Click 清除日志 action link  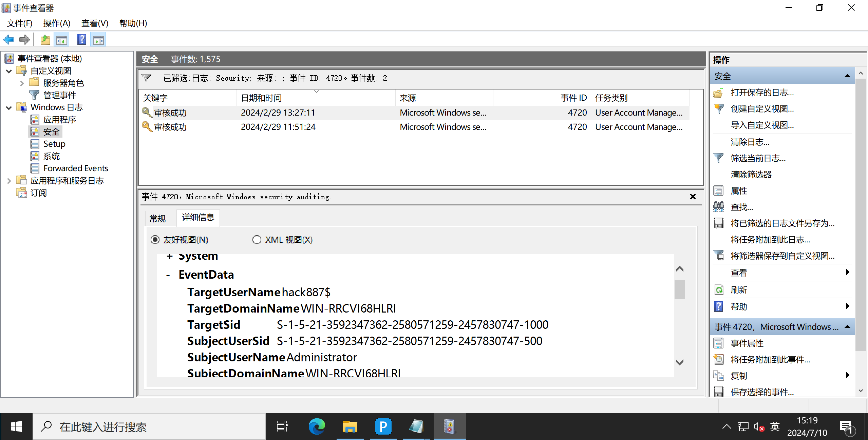750,142
